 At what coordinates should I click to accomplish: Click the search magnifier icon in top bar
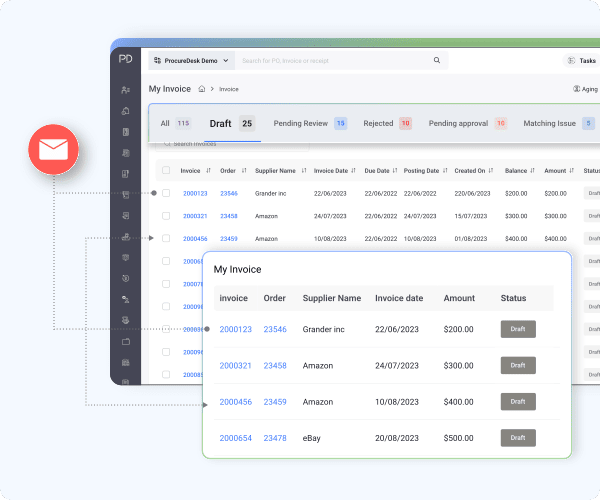tap(437, 60)
